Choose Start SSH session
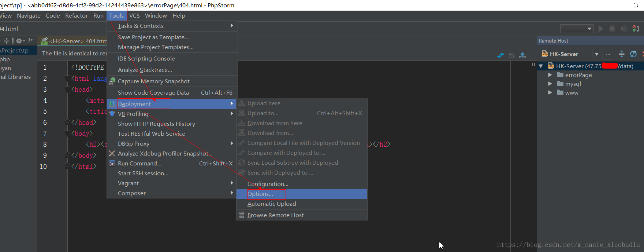 pyautogui.click(x=172, y=173)
